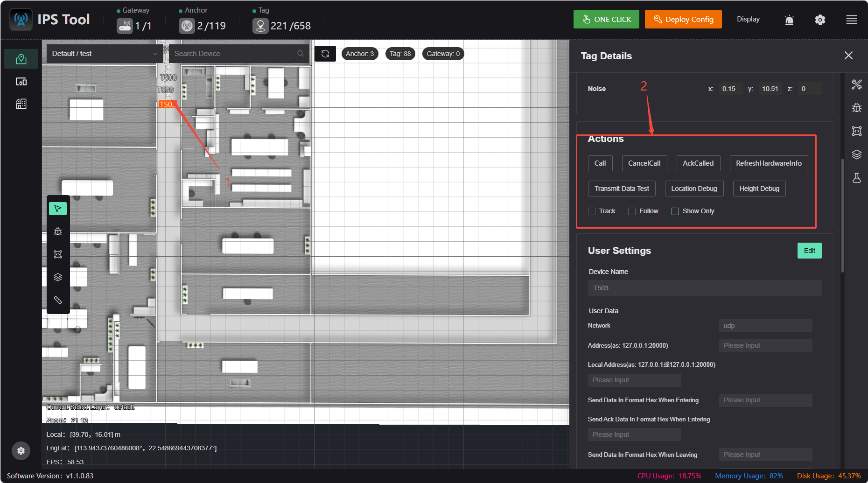Click the Memory Usage status text
Screen dimensions: 868x483
749,476
